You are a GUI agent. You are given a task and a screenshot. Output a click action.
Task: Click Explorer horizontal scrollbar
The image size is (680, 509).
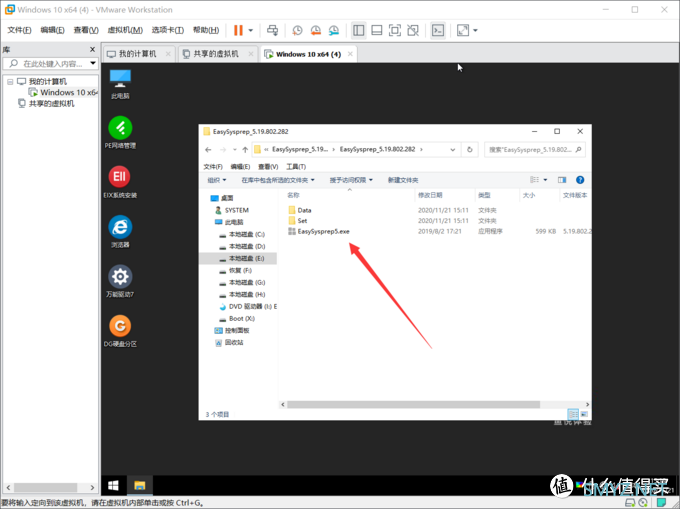pos(413,405)
